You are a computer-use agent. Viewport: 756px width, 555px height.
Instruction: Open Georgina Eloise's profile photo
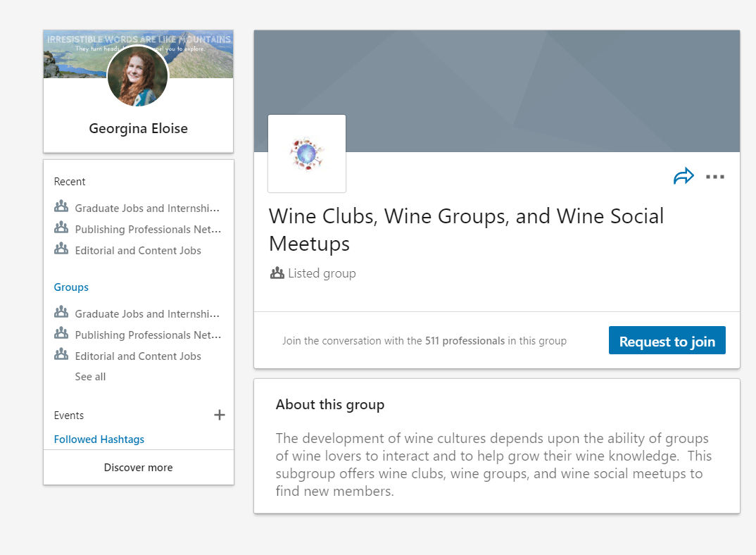[138, 76]
